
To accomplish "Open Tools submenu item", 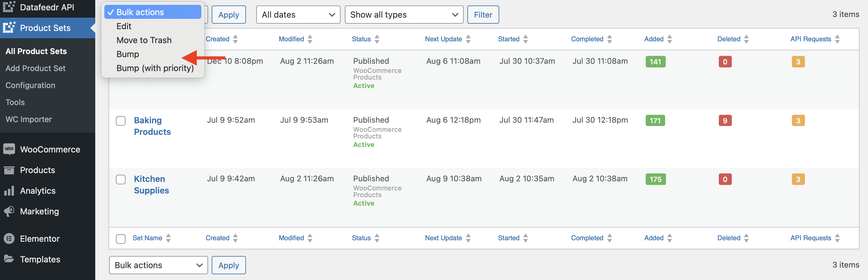I will (x=15, y=102).
